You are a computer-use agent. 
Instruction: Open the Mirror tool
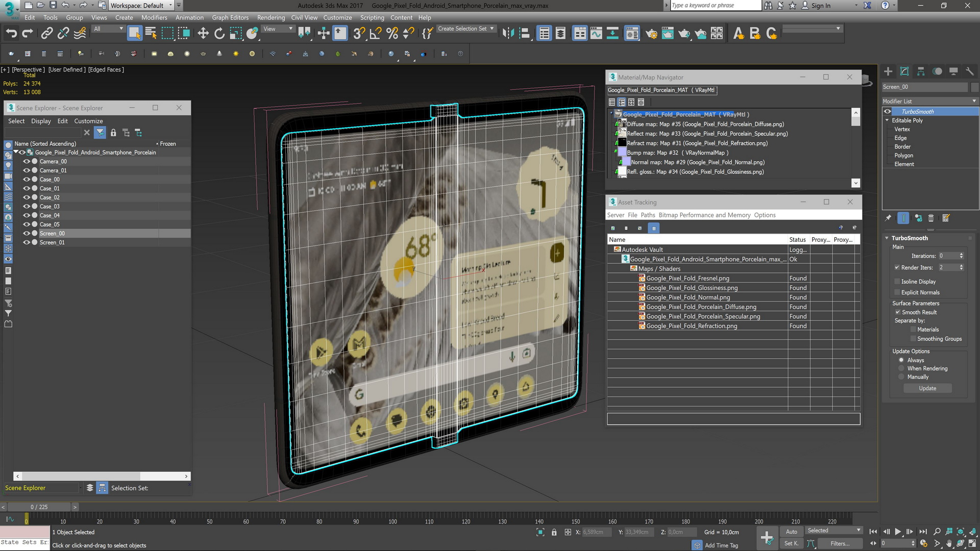point(508,34)
